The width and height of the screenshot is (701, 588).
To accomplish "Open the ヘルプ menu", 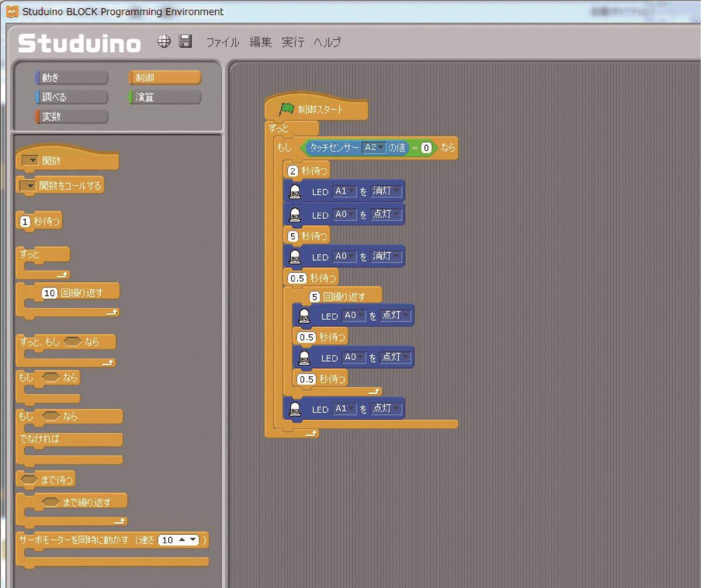I will [327, 42].
